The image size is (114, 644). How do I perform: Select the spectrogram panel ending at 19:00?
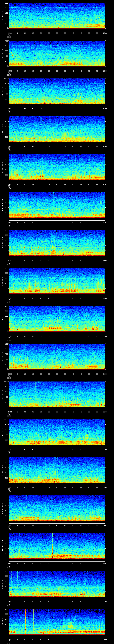57,167
